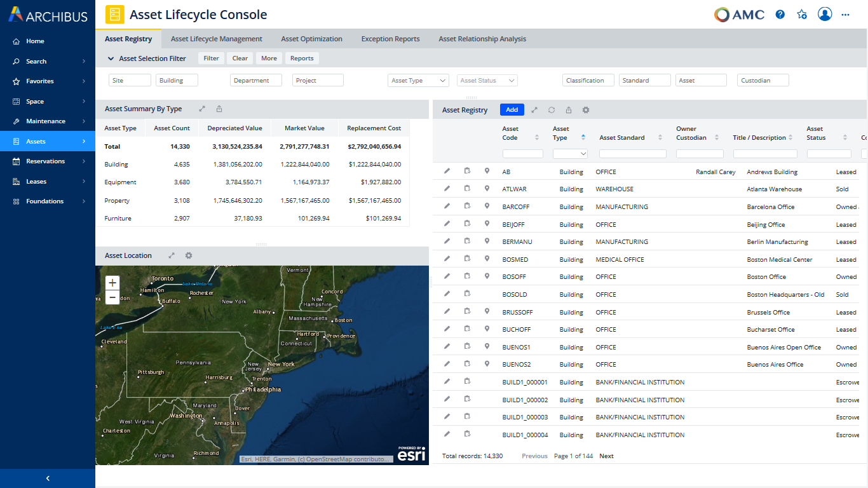Screen dimensions: 868x488
Task: Select Equipment row in summary table
Action: coord(252,182)
